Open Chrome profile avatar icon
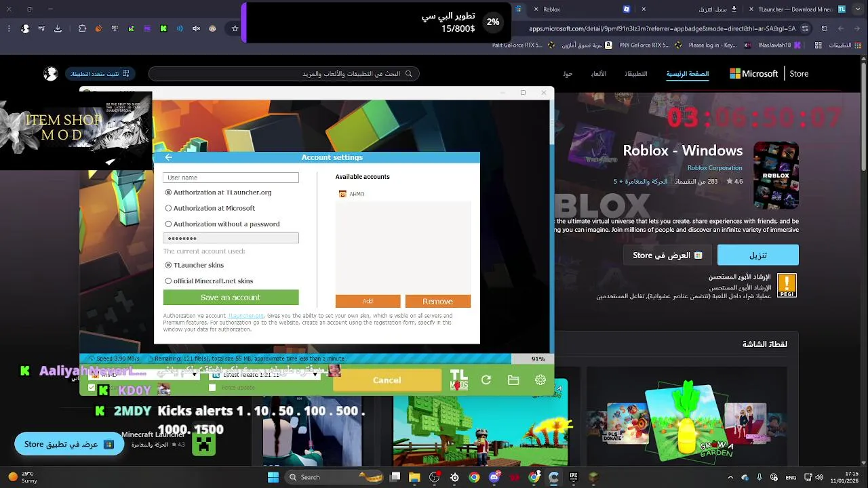Viewport: 868px width, 488px height. coord(26,28)
